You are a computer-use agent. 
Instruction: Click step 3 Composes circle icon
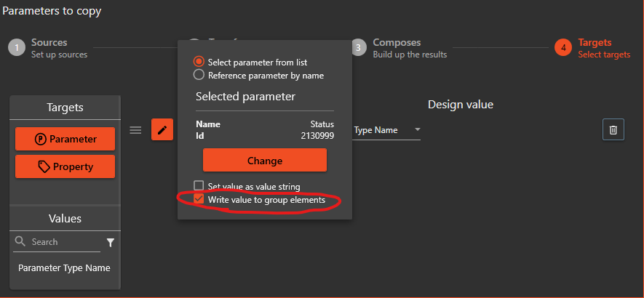point(359,48)
